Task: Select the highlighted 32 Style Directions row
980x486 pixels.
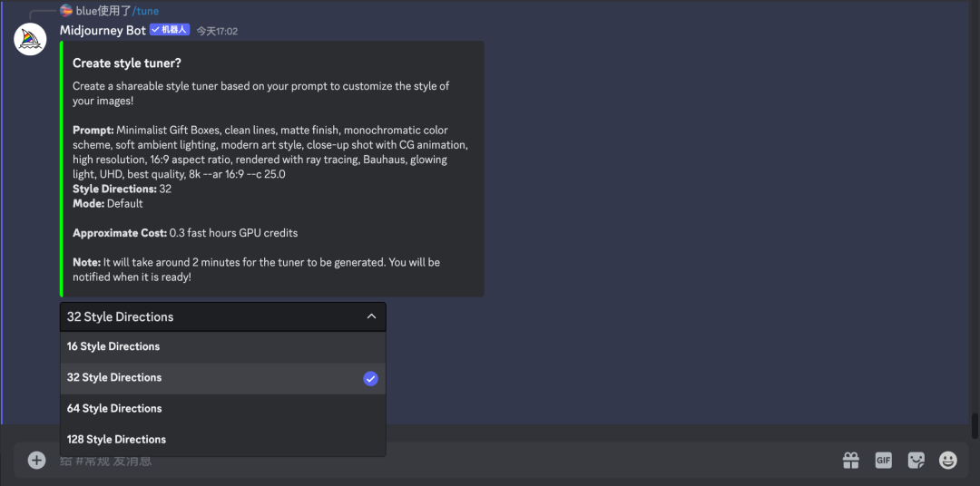Action: pyautogui.click(x=223, y=378)
